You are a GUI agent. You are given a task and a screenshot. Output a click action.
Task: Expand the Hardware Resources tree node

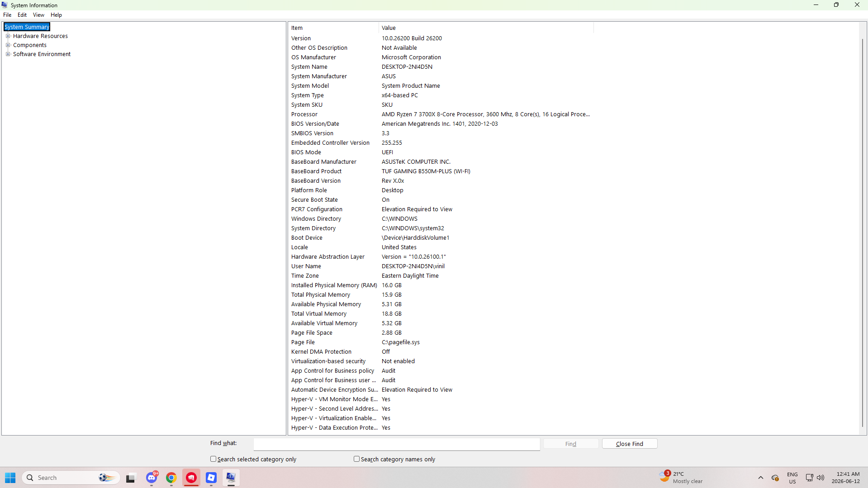point(8,36)
